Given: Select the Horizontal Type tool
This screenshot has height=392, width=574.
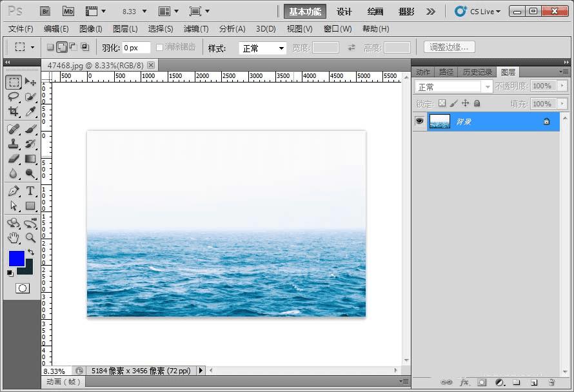Looking at the screenshot, I should (30, 191).
